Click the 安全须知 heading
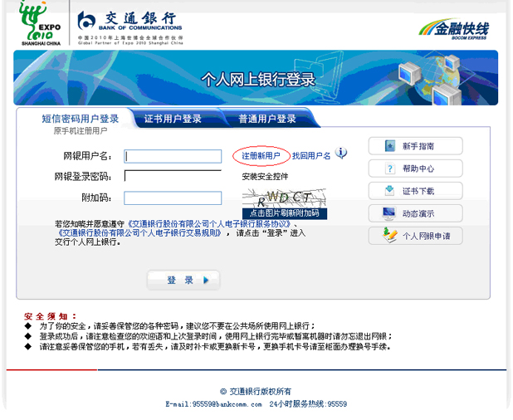 coord(51,316)
